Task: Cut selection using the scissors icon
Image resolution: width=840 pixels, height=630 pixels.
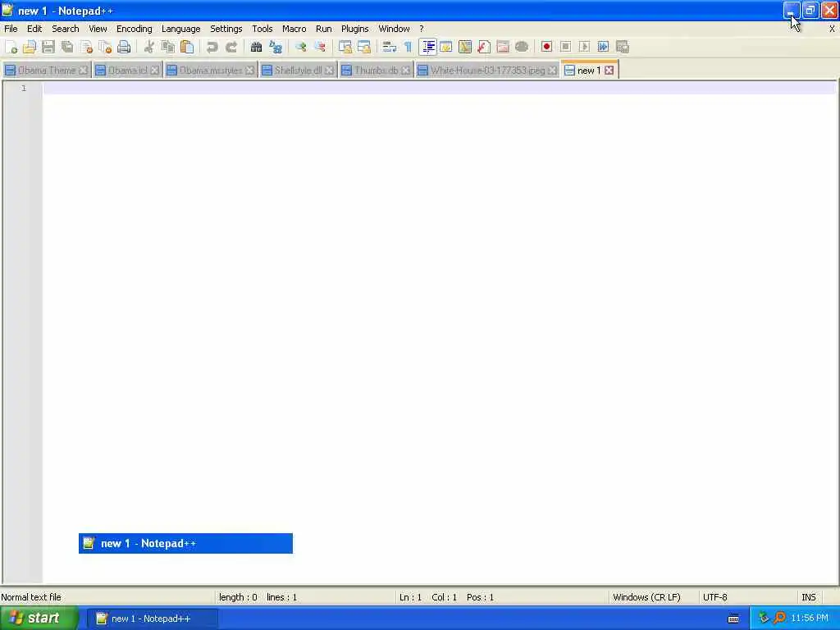Action: (x=149, y=47)
